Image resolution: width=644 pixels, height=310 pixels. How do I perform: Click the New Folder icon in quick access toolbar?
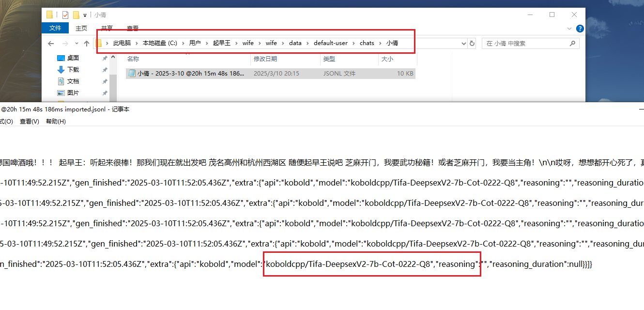76,15
